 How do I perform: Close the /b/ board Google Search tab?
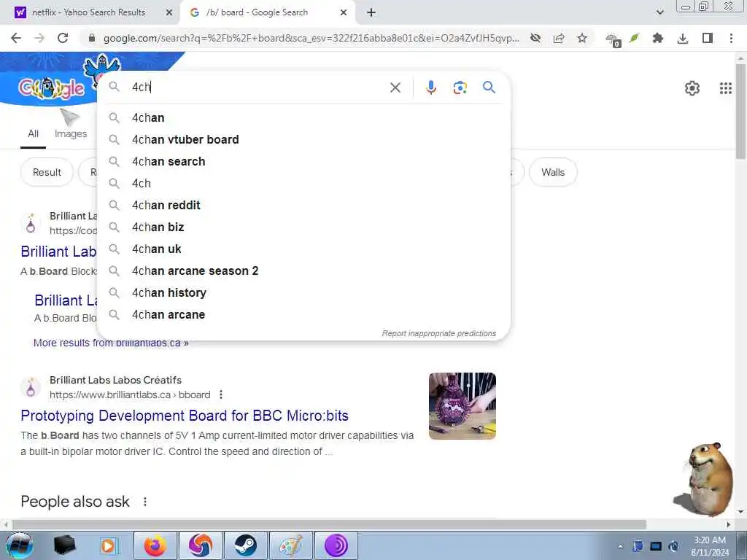pyautogui.click(x=344, y=12)
